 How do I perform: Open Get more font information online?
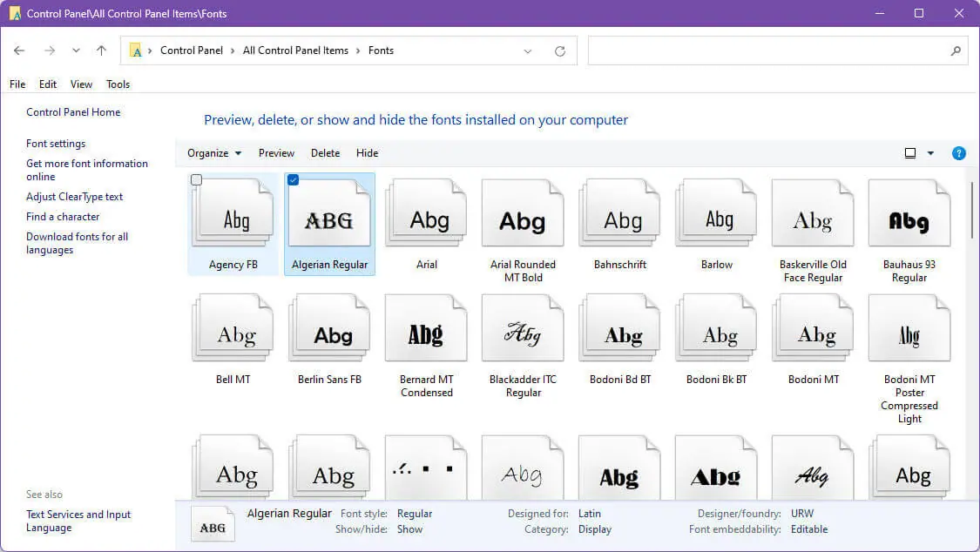point(87,170)
